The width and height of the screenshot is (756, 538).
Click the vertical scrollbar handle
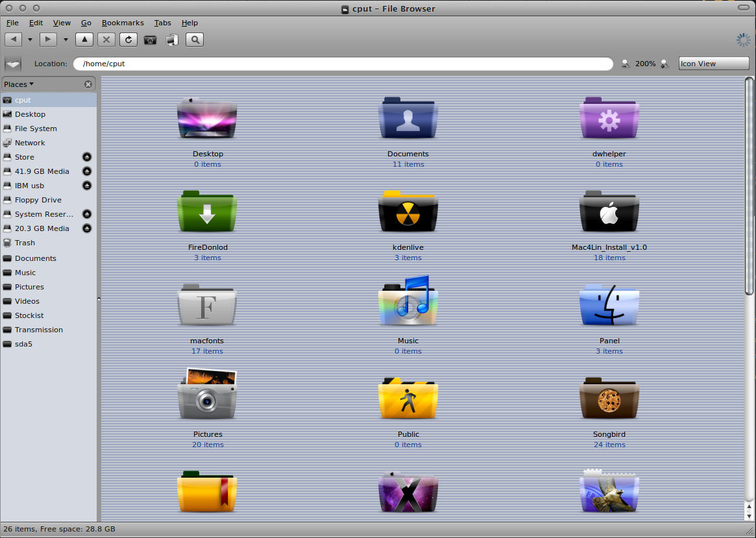coord(749,186)
